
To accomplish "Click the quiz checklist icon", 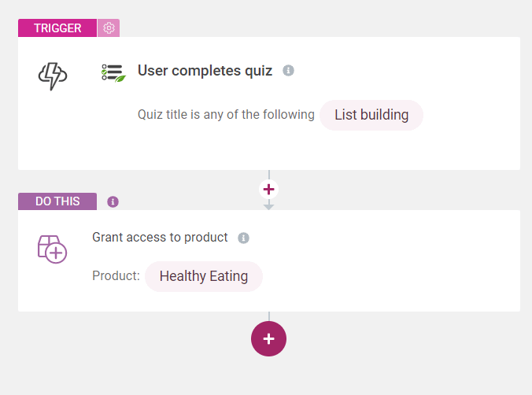I will pos(113,72).
